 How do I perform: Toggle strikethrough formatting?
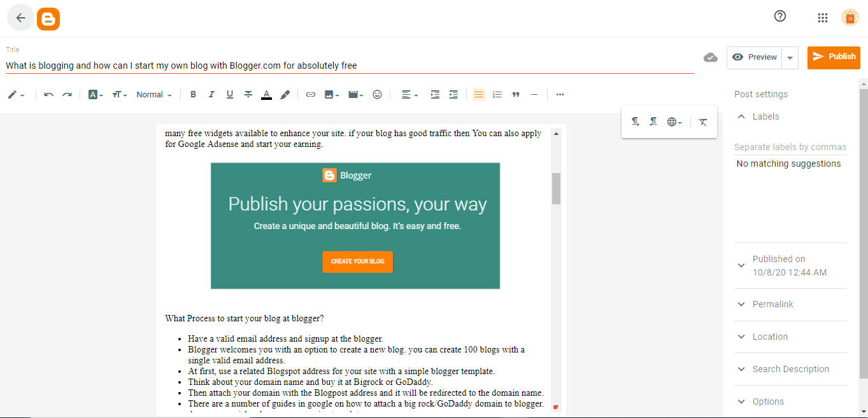pos(248,95)
